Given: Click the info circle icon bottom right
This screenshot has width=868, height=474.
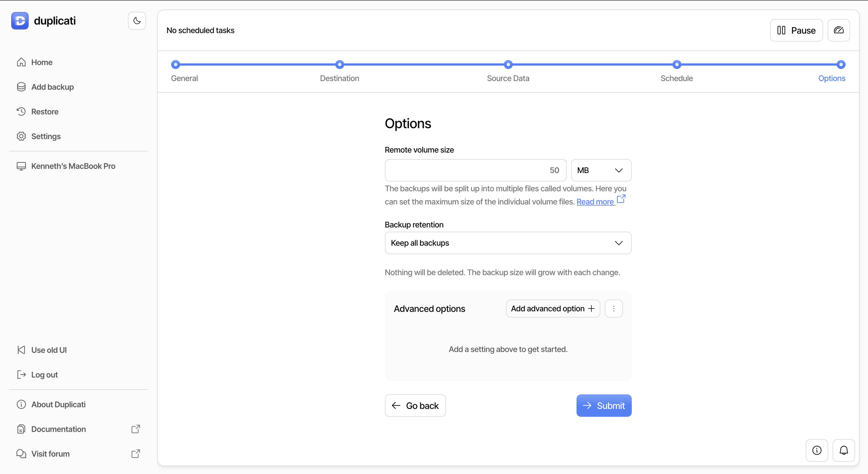Looking at the screenshot, I should [x=816, y=450].
